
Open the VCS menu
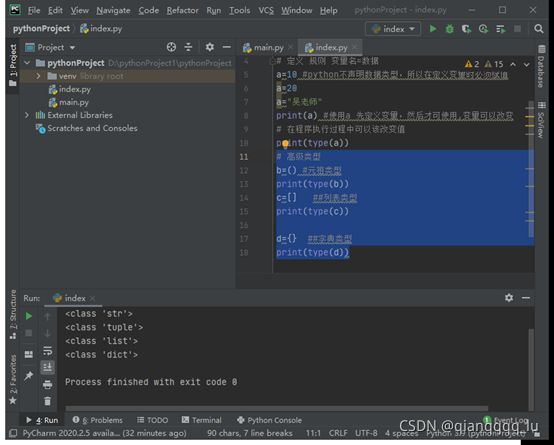pos(266,10)
